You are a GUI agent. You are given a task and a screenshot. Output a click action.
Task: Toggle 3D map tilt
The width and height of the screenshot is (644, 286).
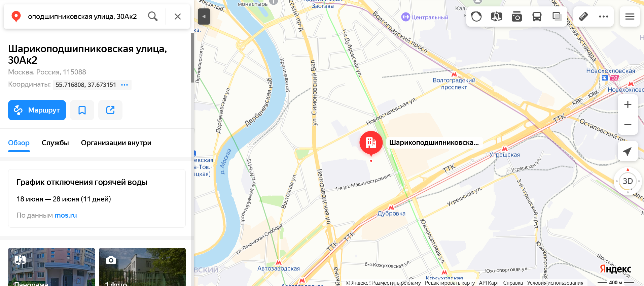coord(628,181)
